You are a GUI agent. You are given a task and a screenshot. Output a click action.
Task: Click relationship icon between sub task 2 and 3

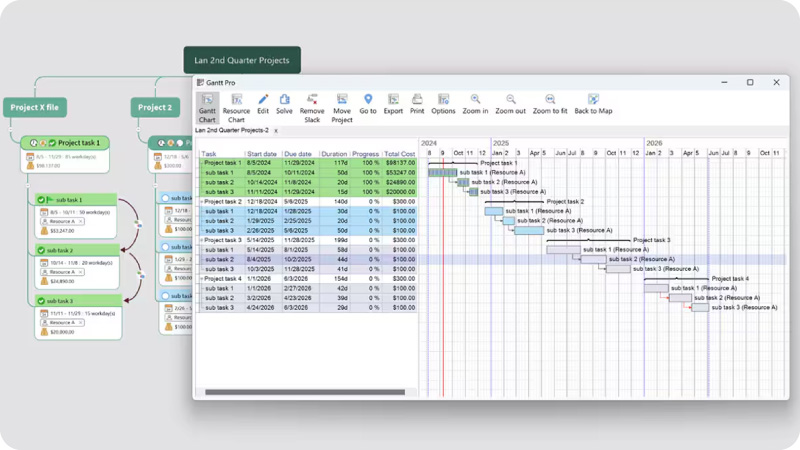click(x=141, y=275)
